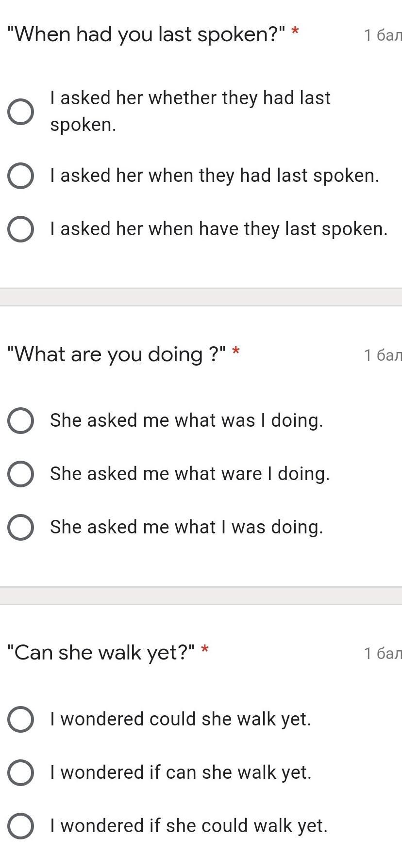Click the red asterisk after 'When had you last spoken?'
402x868 pixels.
tap(295, 32)
